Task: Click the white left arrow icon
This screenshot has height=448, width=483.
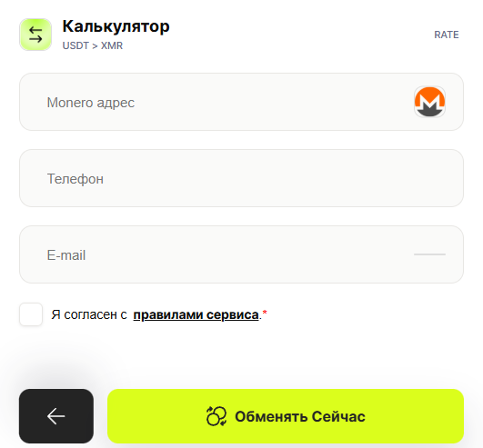Action: [x=56, y=416]
